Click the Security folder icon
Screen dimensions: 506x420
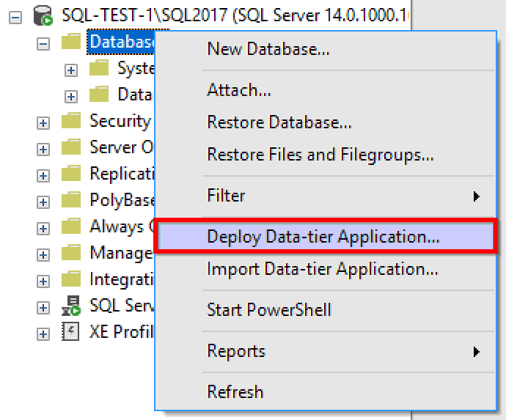pos(71,121)
